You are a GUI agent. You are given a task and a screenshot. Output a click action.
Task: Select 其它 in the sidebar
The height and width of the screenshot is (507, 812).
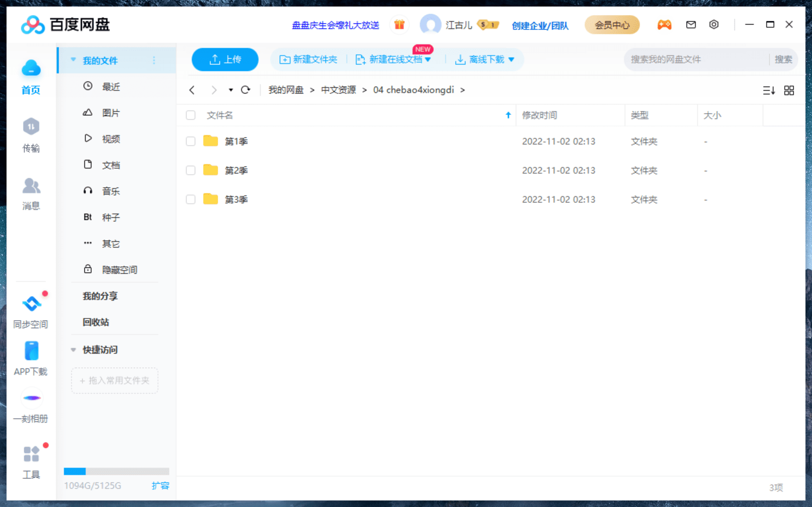tap(111, 244)
